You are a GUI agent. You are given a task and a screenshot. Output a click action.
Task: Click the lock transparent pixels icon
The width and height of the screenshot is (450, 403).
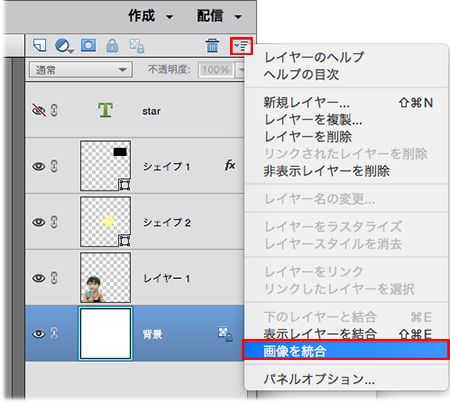[x=137, y=46]
